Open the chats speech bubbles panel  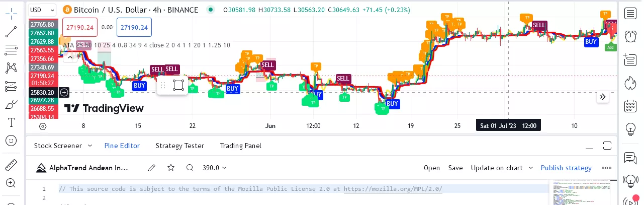pyautogui.click(x=630, y=158)
